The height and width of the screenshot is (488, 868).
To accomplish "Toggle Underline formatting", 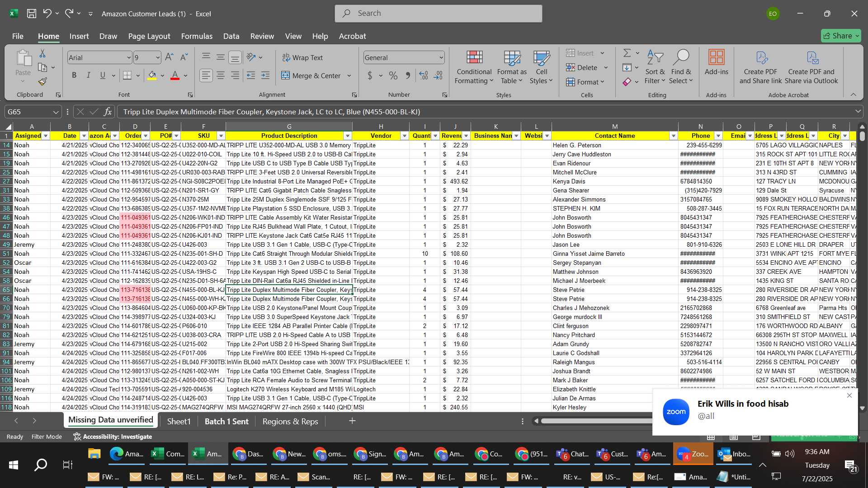I will [x=103, y=75].
